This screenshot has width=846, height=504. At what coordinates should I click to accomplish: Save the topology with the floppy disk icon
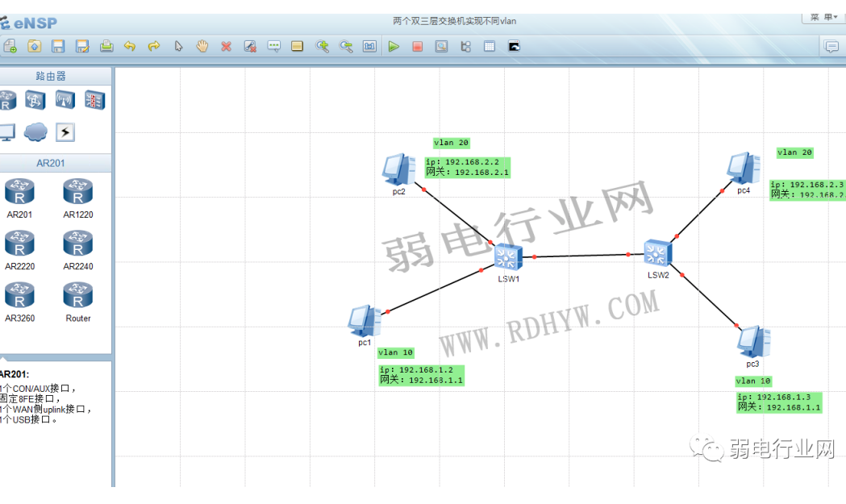[58, 47]
